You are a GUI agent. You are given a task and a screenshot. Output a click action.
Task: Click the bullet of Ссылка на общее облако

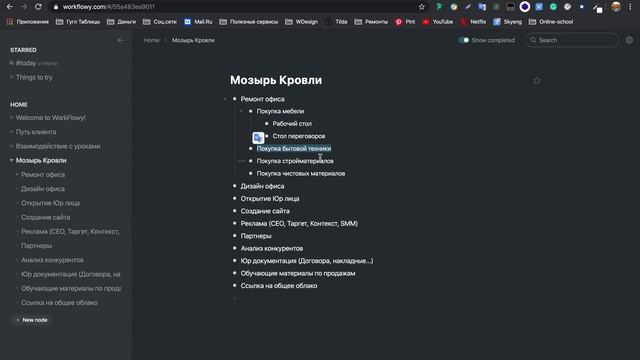click(x=234, y=285)
